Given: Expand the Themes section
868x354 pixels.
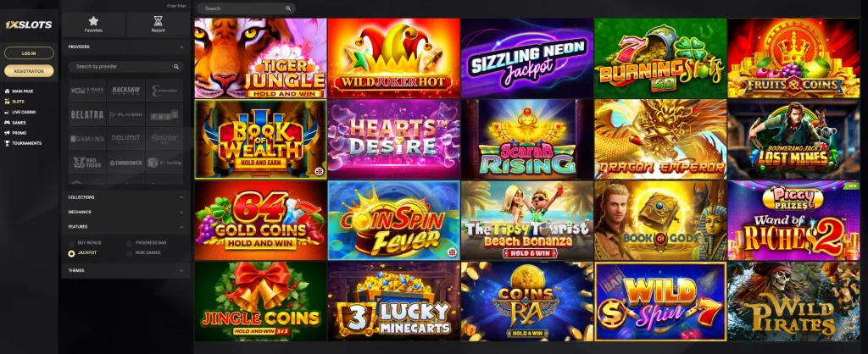Looking at the screenshot, I should pos(125,270).
